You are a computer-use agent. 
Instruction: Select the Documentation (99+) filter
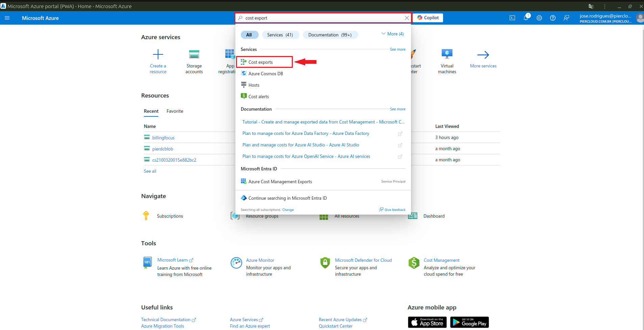(330, 35)
